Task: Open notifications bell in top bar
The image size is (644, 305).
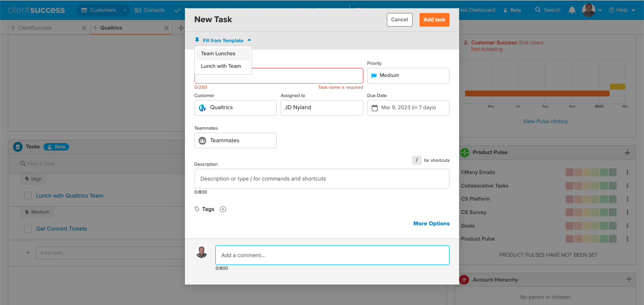Action: (x=572, y=10)
